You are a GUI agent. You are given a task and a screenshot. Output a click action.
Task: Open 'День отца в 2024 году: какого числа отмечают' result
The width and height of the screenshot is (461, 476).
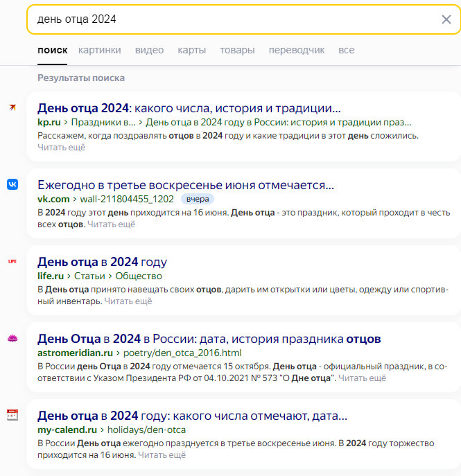click(x=192, y=416)
